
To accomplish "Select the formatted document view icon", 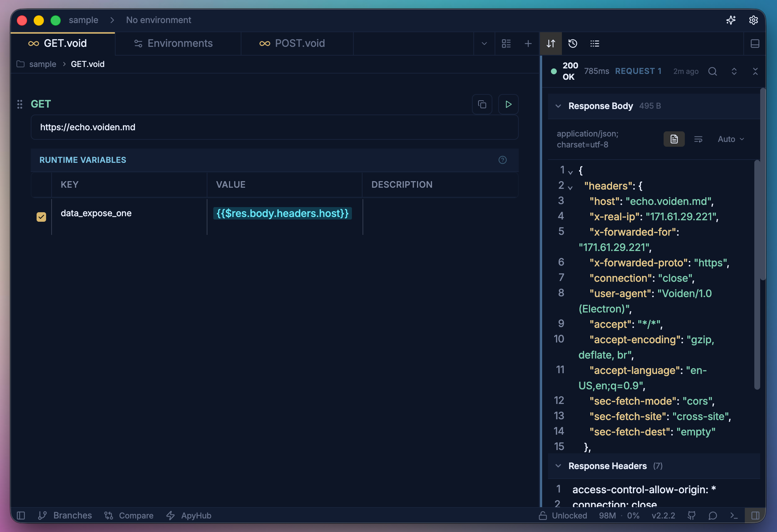I will (x=674, y=139).
